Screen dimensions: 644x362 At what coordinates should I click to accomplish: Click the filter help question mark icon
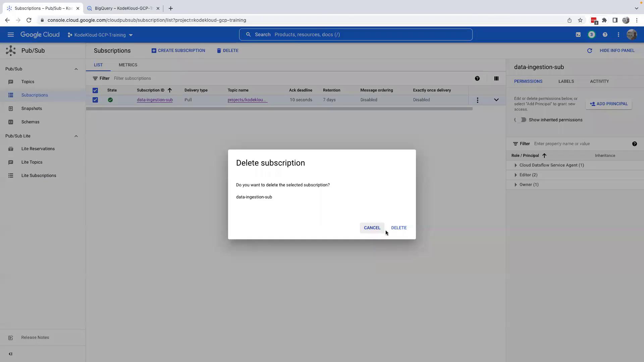pos(477,78)
